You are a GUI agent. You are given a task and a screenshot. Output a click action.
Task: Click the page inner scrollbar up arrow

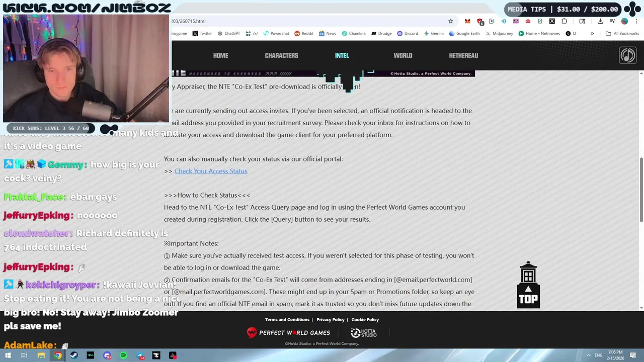click(641, 74)
